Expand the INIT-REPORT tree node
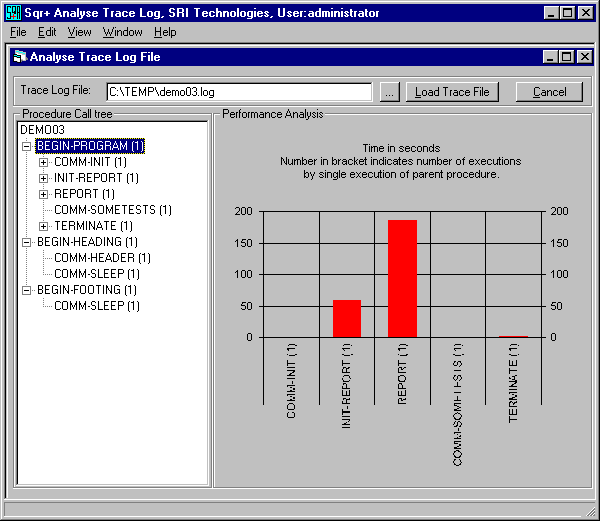Image resolution: width=600 pixels, height=521 pixels. click(43, 178)
